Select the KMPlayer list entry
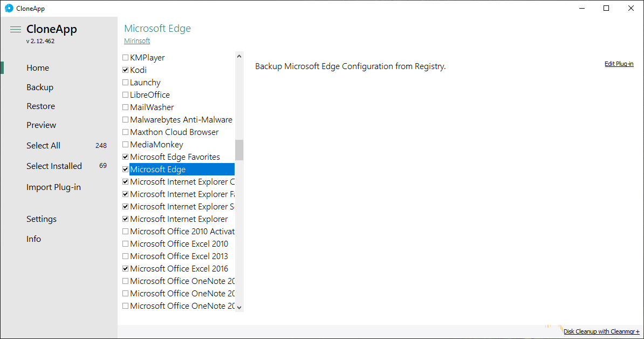The image size is (644, 339). tap(147, 58)
